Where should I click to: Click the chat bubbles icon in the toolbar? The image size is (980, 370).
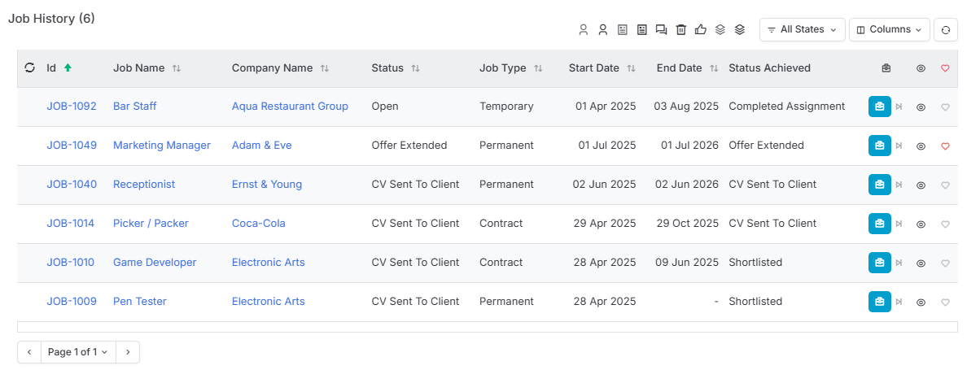(x=661, y=30)
